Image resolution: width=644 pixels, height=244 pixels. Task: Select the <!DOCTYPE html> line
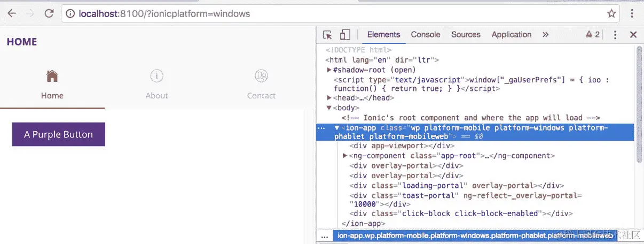click(x=358, y=50)
